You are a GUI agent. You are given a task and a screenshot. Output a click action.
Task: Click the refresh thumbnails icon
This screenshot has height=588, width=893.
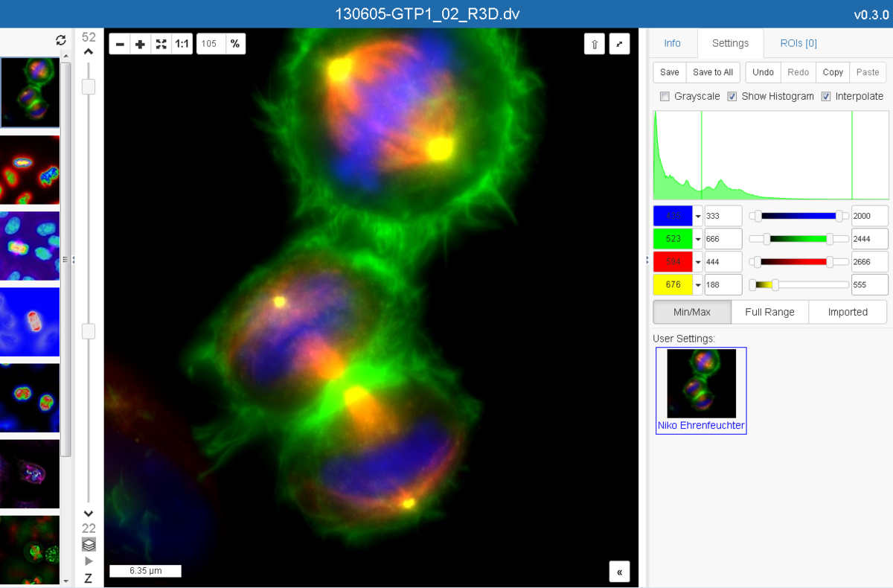pos(61,41)
